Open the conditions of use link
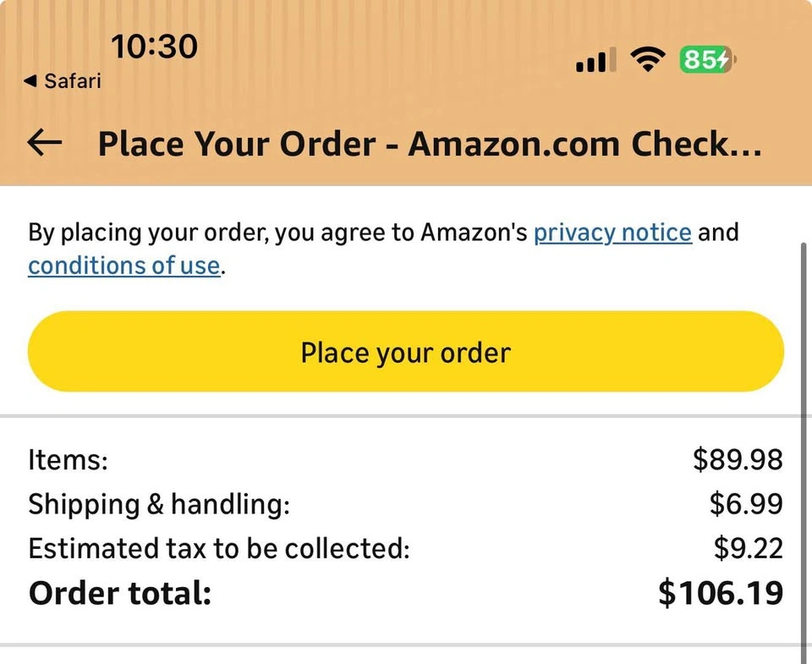 (124, 266)
